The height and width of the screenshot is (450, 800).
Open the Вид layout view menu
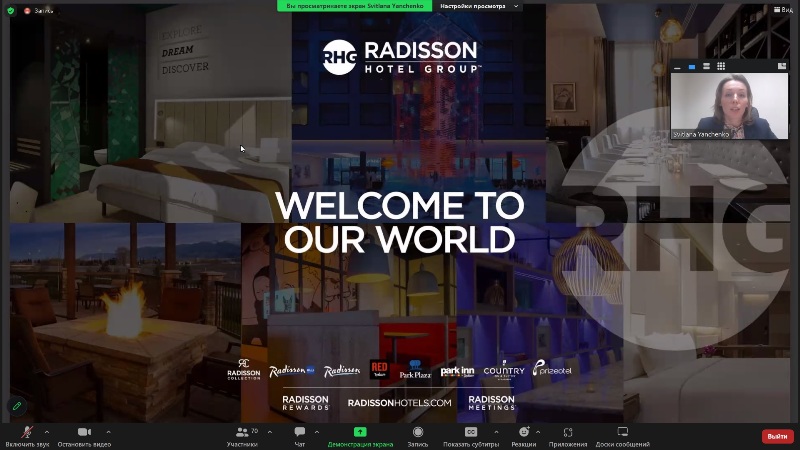coord(783,10)
